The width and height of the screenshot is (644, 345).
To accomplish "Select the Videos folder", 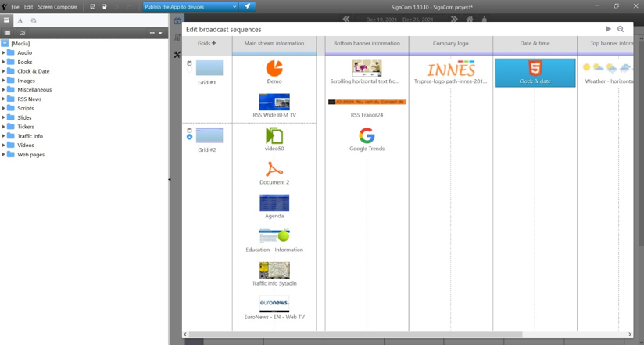I will point(26,146).
